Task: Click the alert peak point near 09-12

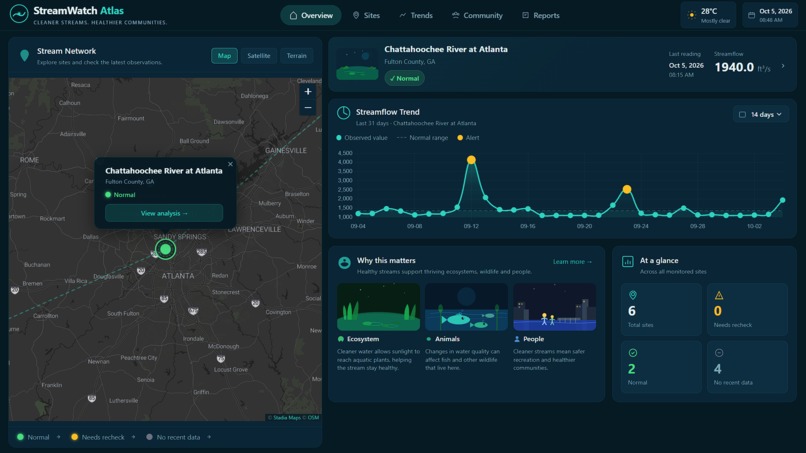Action: [471, 160]
